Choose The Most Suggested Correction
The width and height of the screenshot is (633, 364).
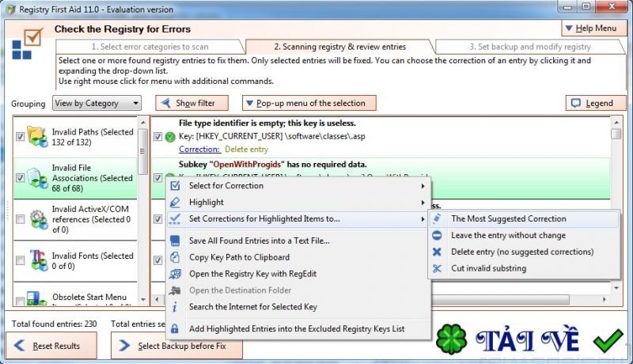pyautogui.click(x=524, y=218)
